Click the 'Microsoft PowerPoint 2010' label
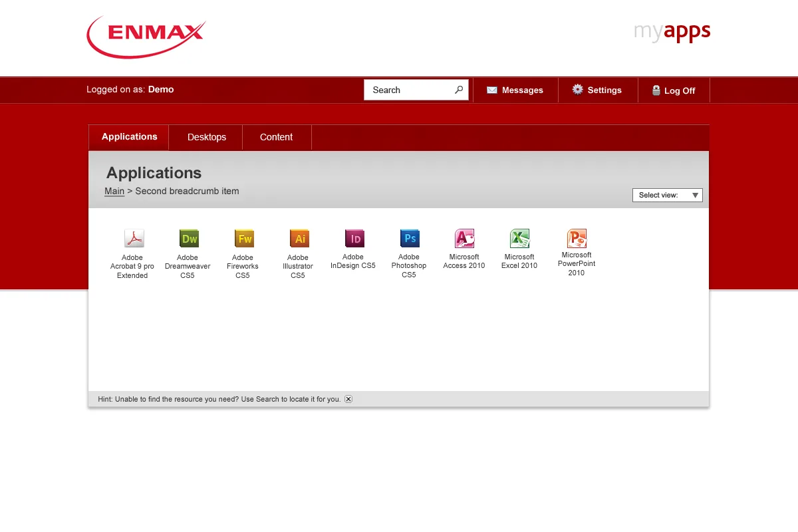The height and width of the screenshot is (532, 798). [577, 264]
